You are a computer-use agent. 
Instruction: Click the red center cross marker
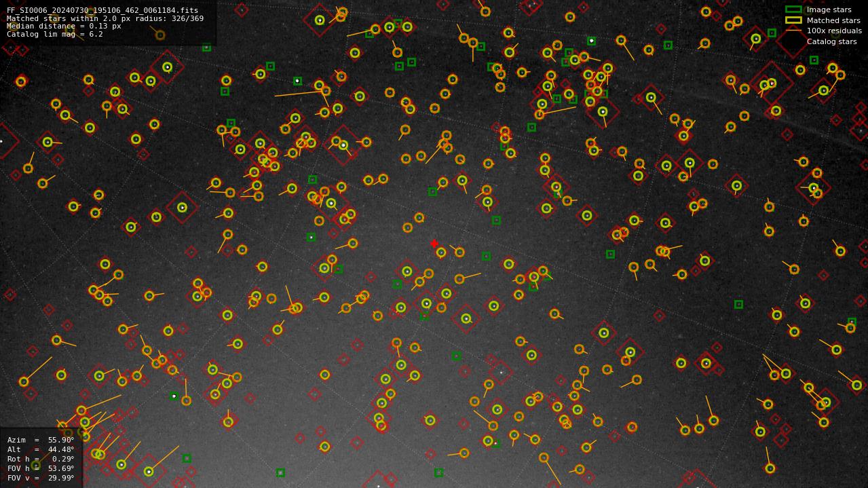434,244
